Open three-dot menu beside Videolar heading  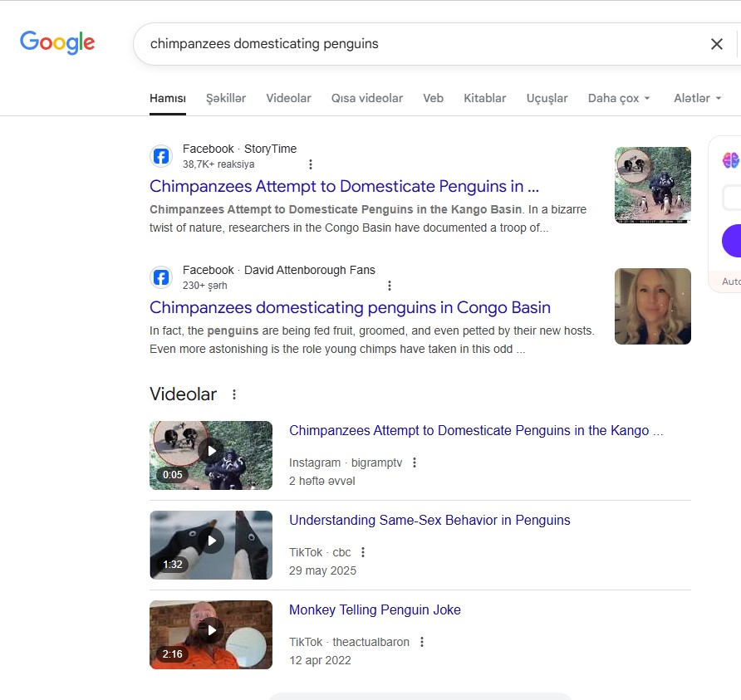pyautogui.click(x=234, y=394)
